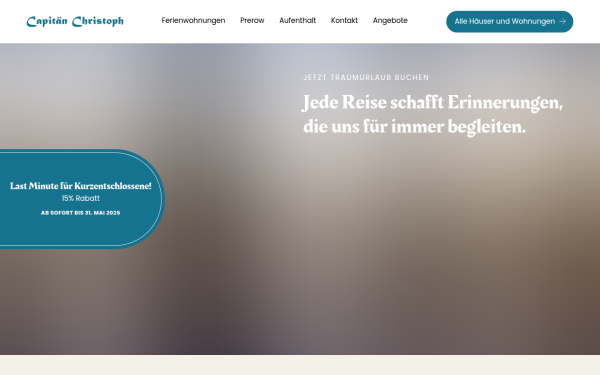Click the 'Jede Reise schafft Erinnerungen' headline
Screen dimensions: 600x375
pyautogui.click(x=433, y=114)
